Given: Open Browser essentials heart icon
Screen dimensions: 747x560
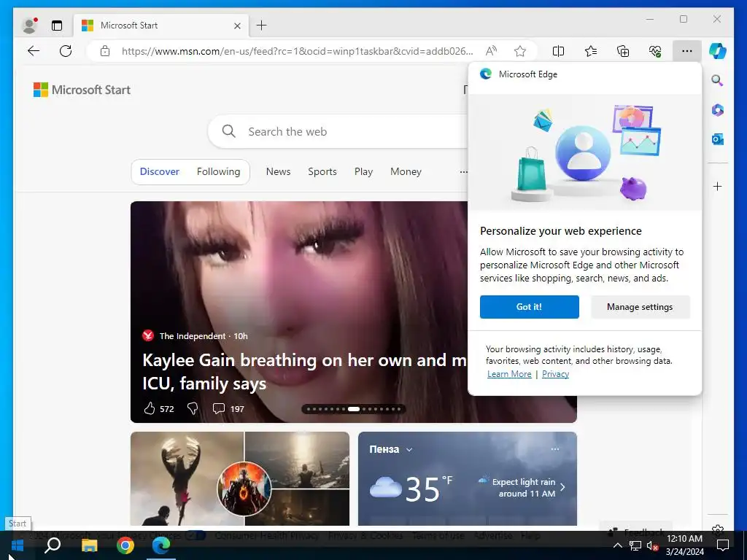Looking at the screenshot, I should [x=655, y=51].
